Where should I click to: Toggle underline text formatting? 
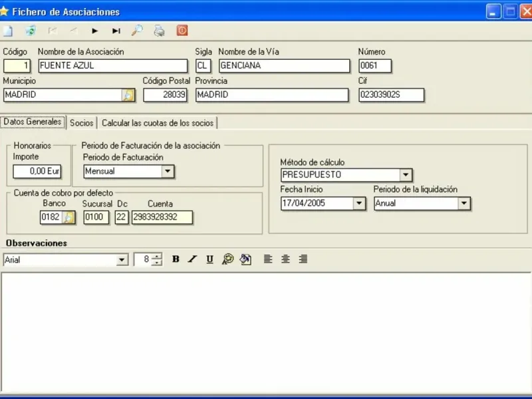coord(209,259)
